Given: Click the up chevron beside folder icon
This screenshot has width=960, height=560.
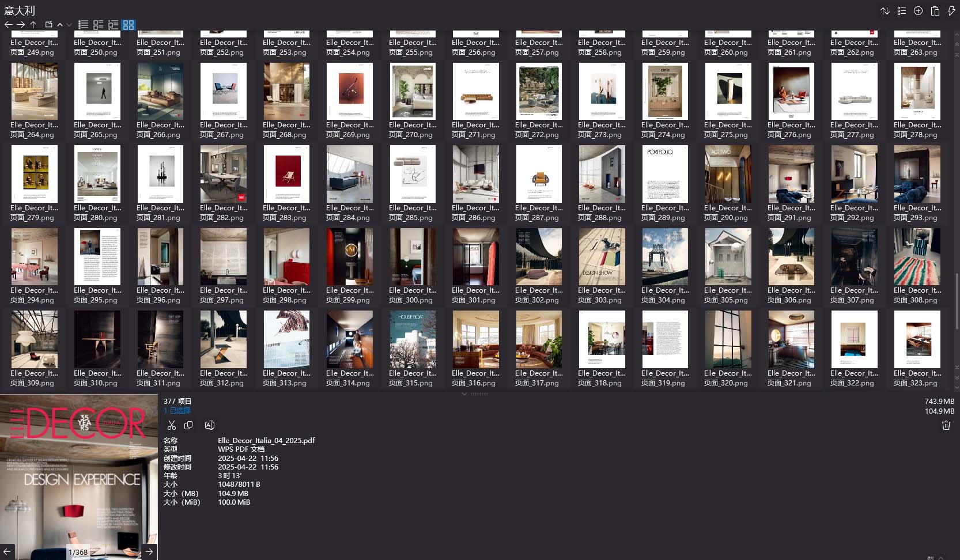Looking at the screenshot, I should 60,25.
